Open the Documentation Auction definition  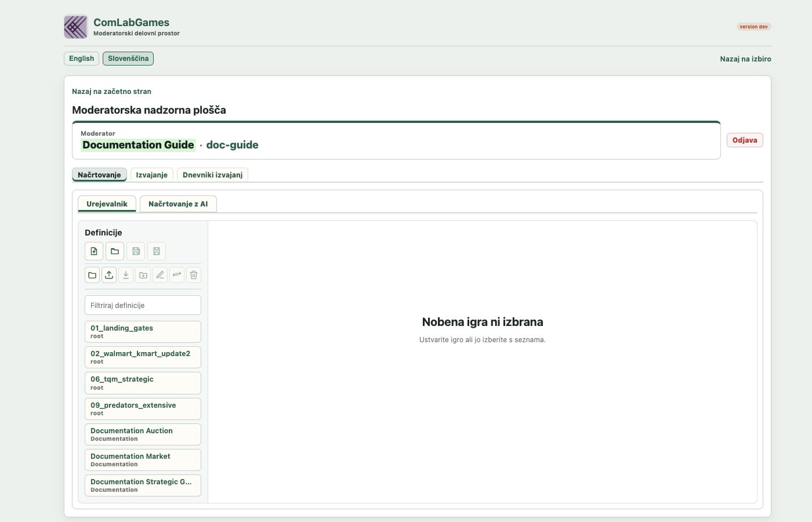tap(143, 434)
